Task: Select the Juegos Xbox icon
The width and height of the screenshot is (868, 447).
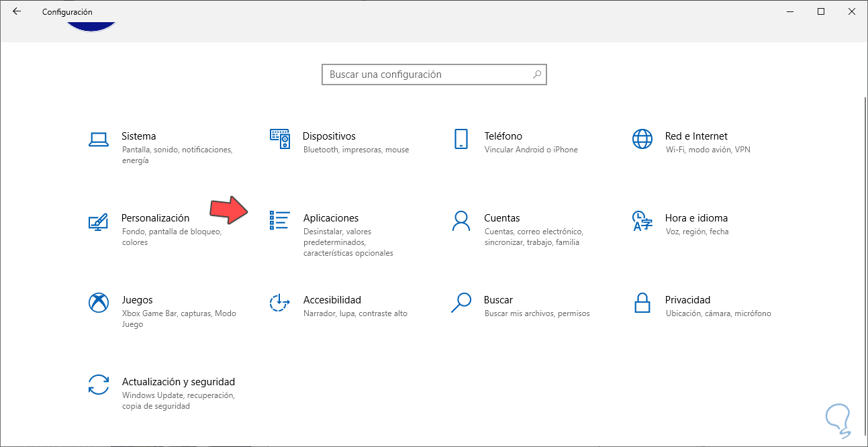Action: click(99, 303)
